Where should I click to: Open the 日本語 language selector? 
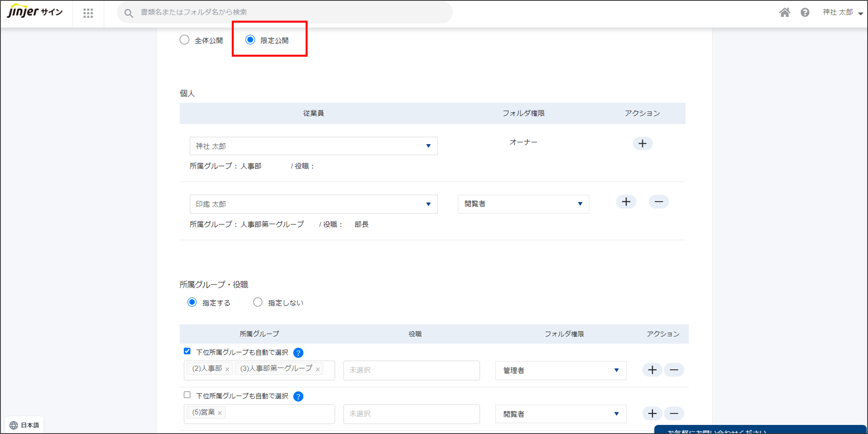coord(24,425)
